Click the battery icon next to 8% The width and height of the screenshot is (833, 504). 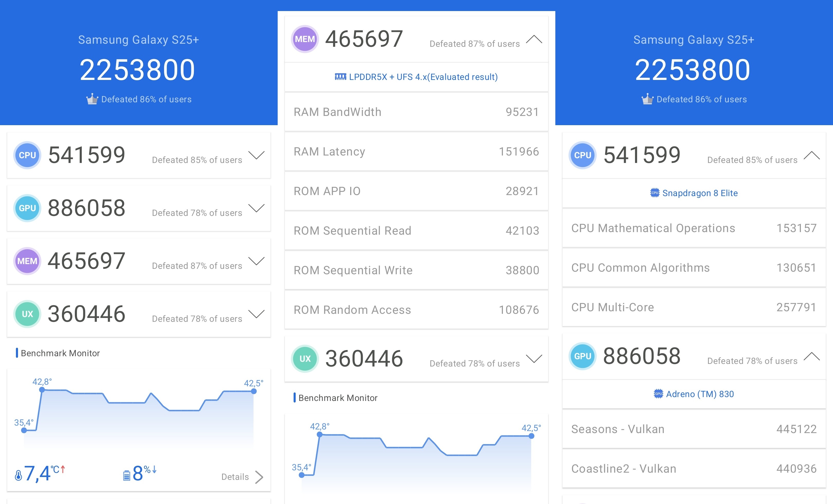point(126,476)
